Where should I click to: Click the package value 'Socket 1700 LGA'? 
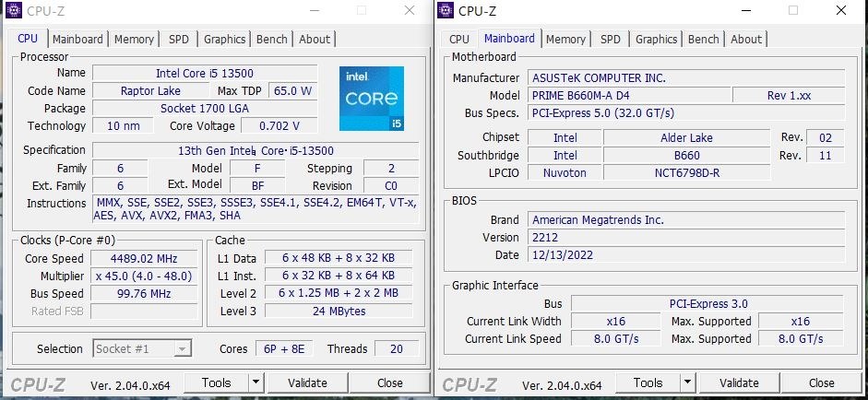(x=205, y=109)
